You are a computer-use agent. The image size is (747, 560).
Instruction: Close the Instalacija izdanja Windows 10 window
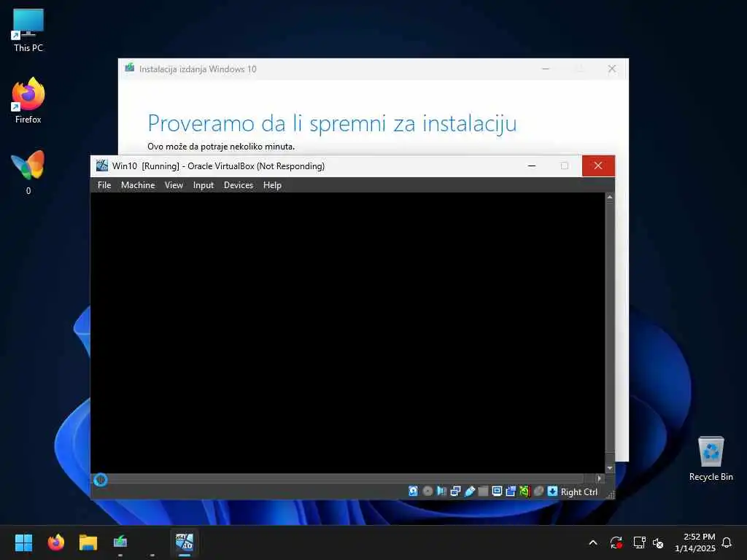pos(612,69)
